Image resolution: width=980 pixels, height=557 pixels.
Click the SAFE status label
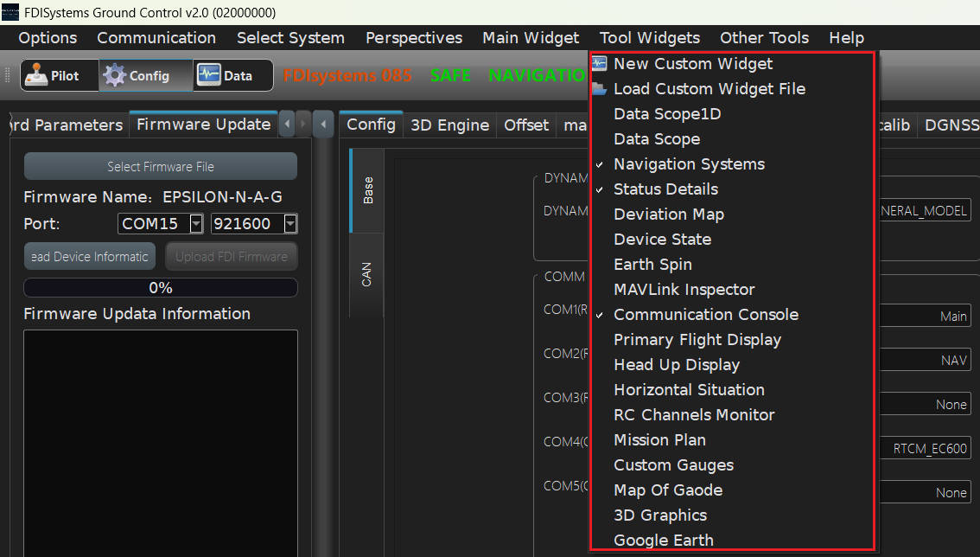click(x=450, y=75)
